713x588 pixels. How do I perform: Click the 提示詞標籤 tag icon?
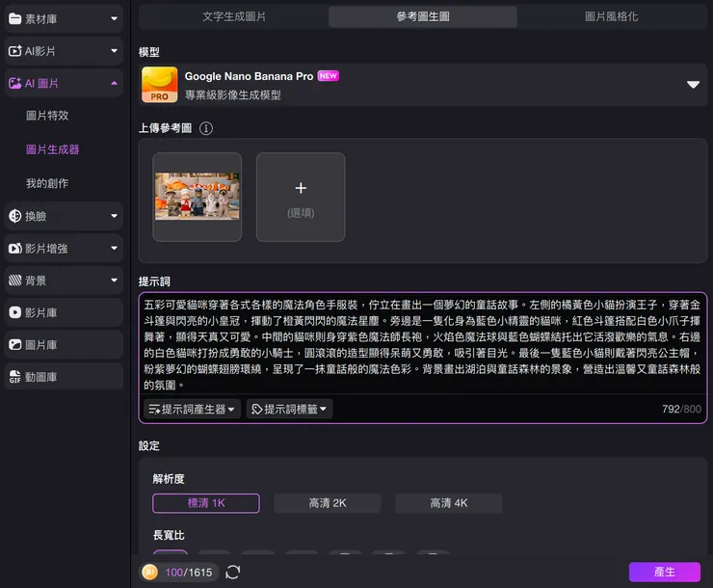257,410
